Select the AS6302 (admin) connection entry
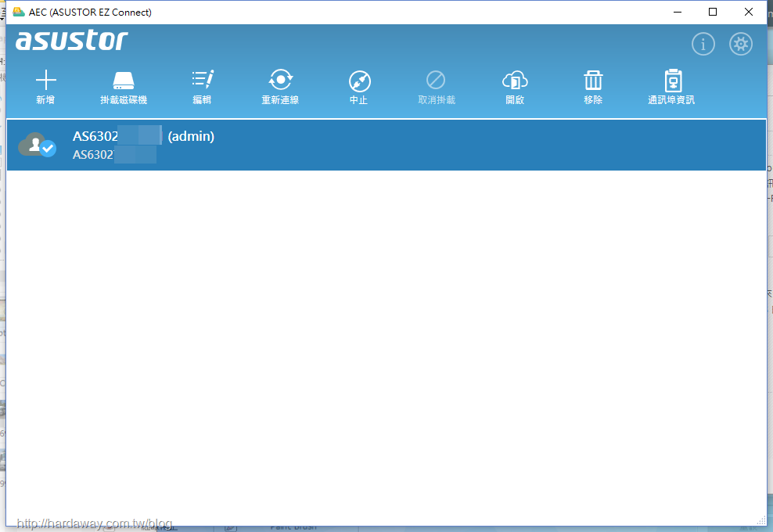 coord(386,145)
